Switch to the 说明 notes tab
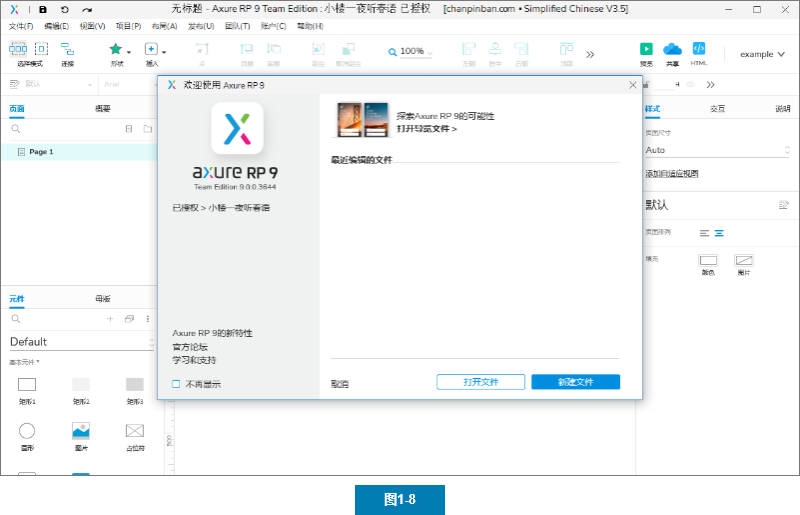 point(783,108)
